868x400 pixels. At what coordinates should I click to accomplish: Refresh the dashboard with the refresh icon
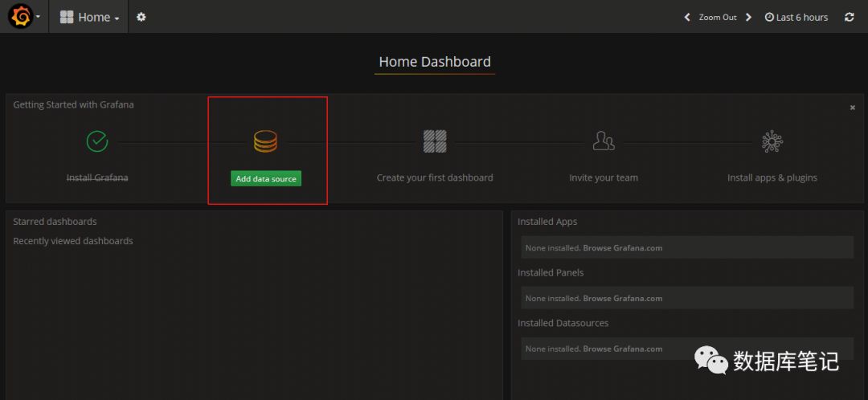[x=849, y=17]
